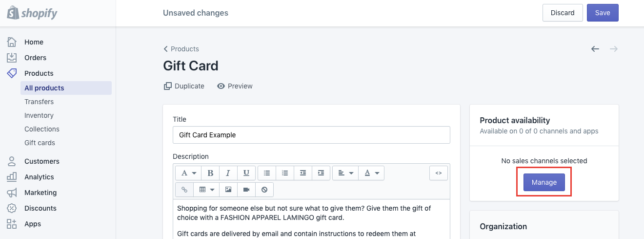The height and width of the screenshot is (239, 644).
Task: Click the Discounts badge icon
Action: click(12, 208)
